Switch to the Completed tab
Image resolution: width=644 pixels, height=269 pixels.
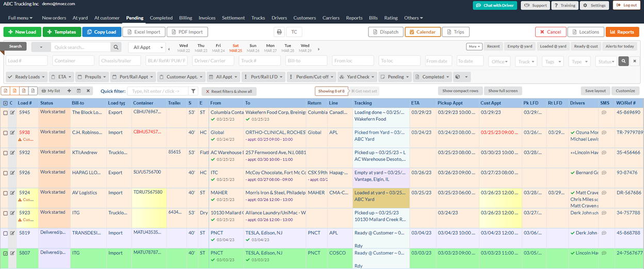point(161,18)
